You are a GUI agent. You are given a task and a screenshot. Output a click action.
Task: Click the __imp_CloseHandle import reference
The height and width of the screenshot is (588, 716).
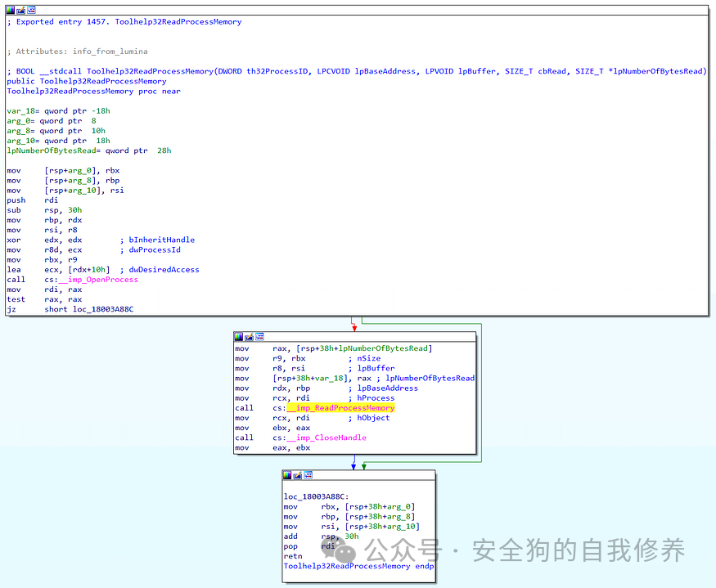326,438
